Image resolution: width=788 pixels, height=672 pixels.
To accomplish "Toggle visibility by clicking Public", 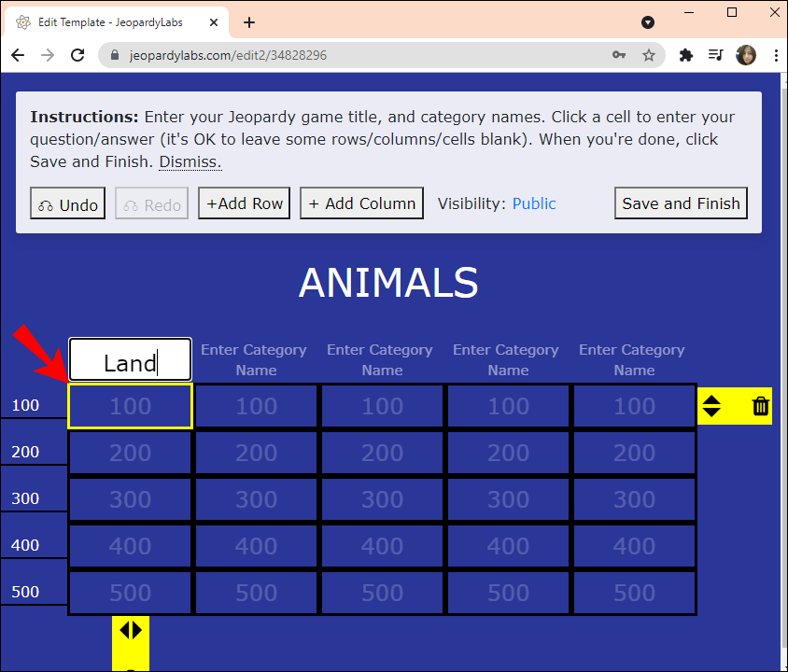I will (x=534, y=203).
